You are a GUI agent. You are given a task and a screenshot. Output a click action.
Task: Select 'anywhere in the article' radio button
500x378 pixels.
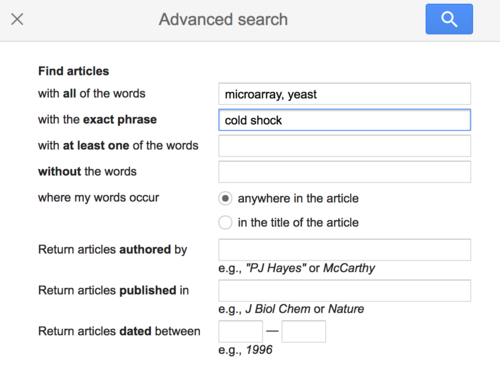coord(225,198)
